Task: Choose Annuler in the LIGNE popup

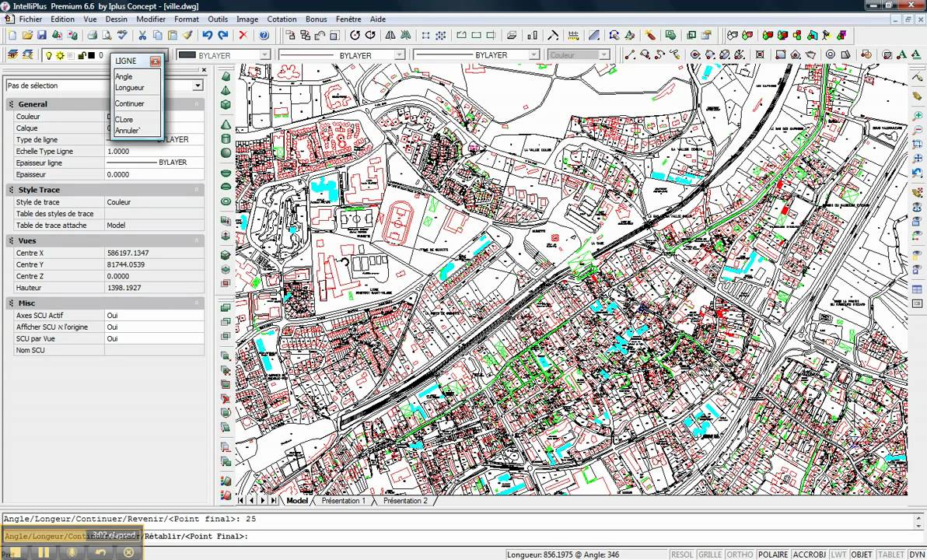Action: click(x=127, y=131)
